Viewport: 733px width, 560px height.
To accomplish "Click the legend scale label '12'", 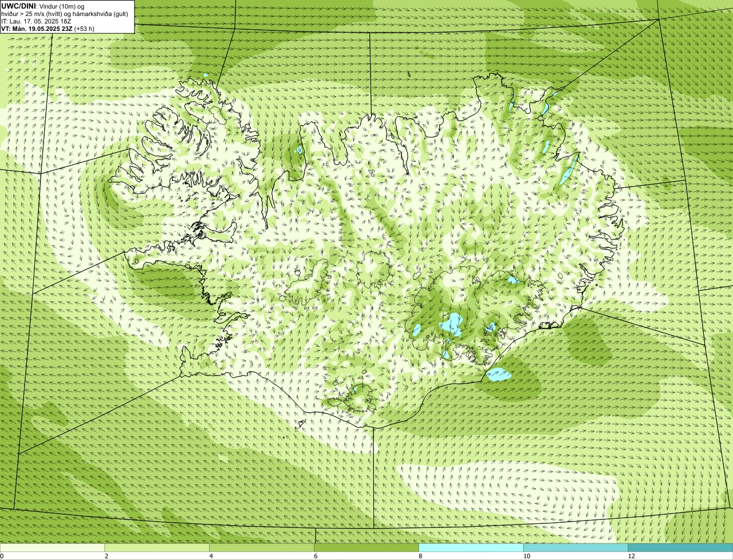I will [631, 556].
